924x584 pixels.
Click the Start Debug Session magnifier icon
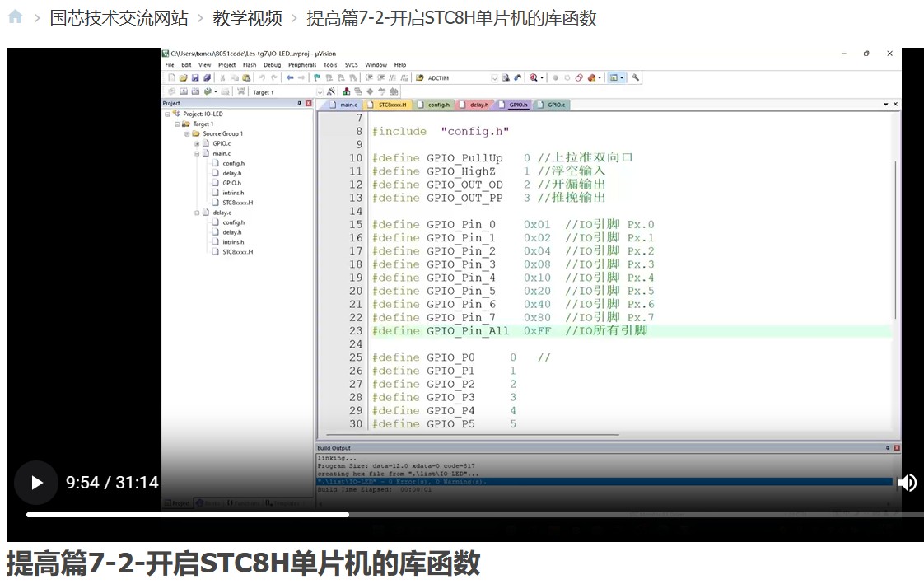pos(534,77)
